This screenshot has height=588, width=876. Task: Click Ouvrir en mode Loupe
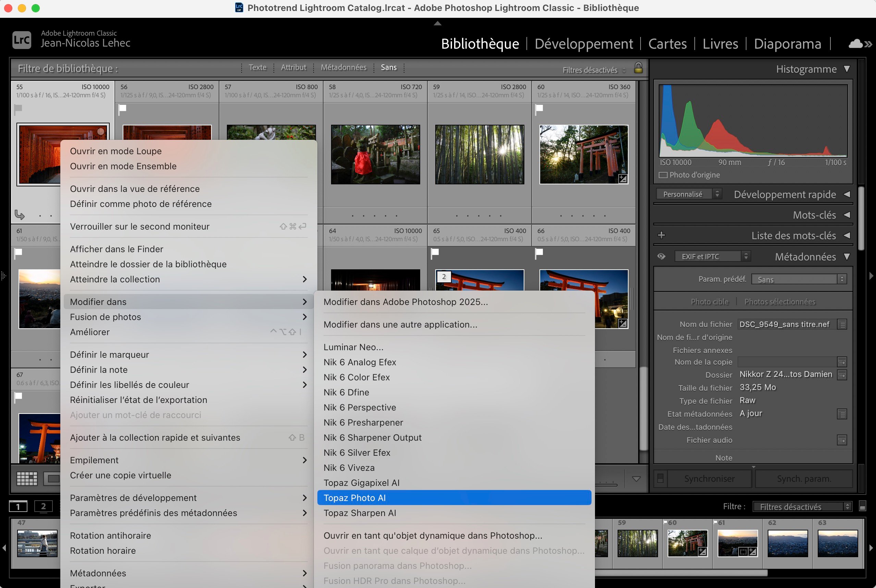188,151
